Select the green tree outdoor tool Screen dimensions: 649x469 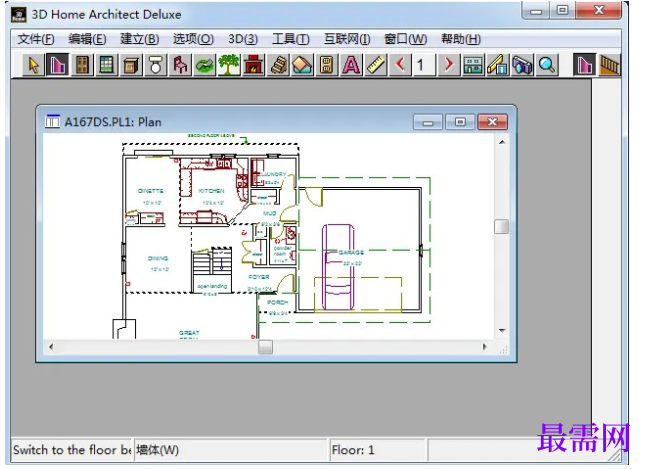coord(229,65)
